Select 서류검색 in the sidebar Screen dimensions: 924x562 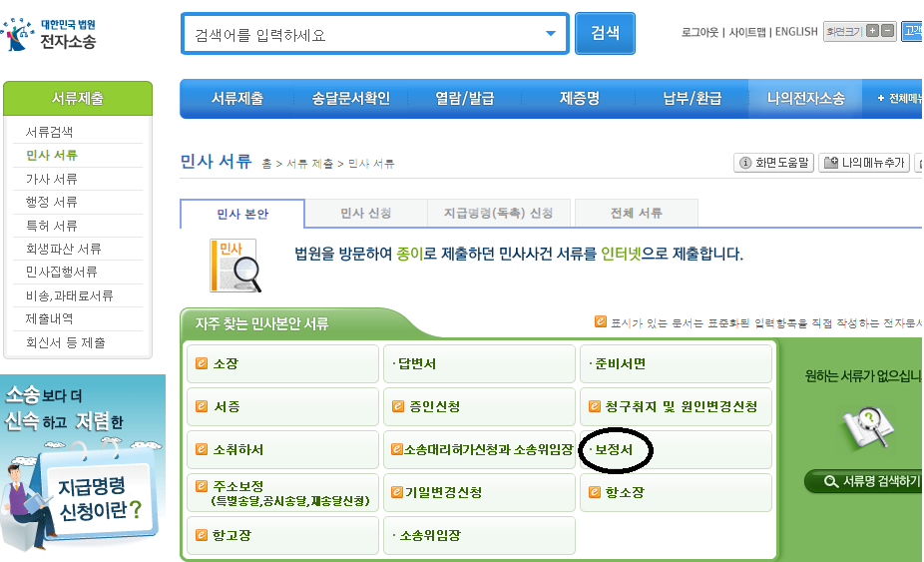coord(50,132)
